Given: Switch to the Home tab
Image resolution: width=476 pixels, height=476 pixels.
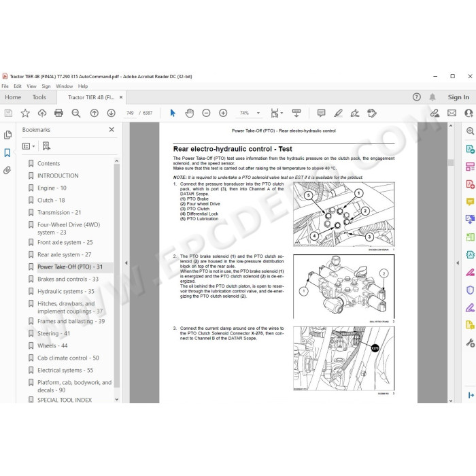Looking at the screenshot, I should (13, 97).
